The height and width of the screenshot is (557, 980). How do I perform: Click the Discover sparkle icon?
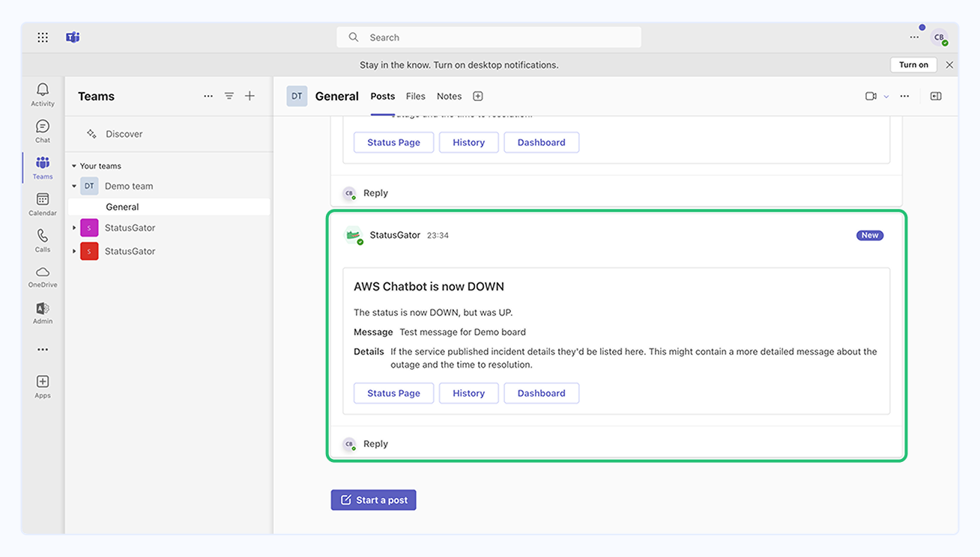point(91,134)
